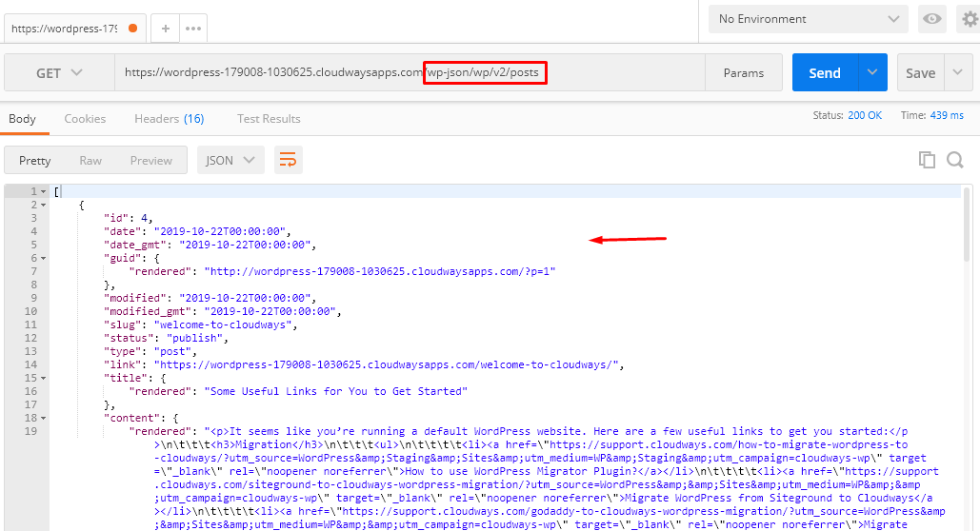Switch to Test Results tab
Image resolution: width=980 pixels, height=531 pixels.
pos(269,119)
